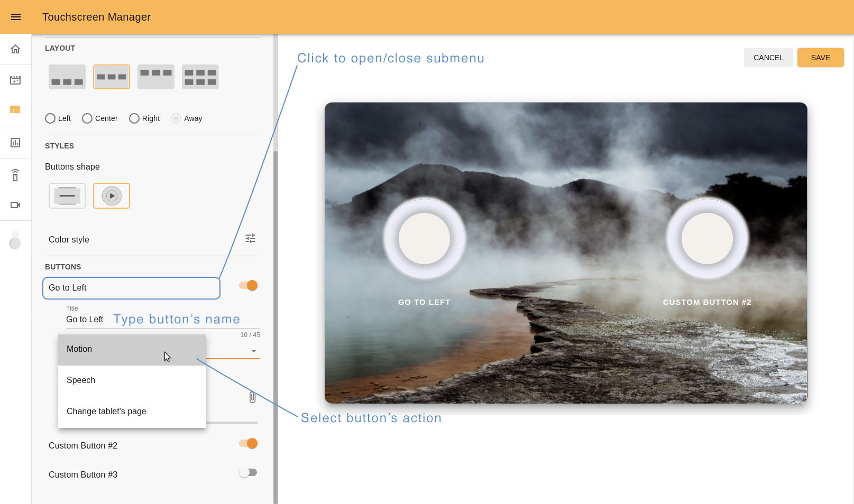
Task: Open the statistics chart sidebar icon
Action: pos(15,143)
